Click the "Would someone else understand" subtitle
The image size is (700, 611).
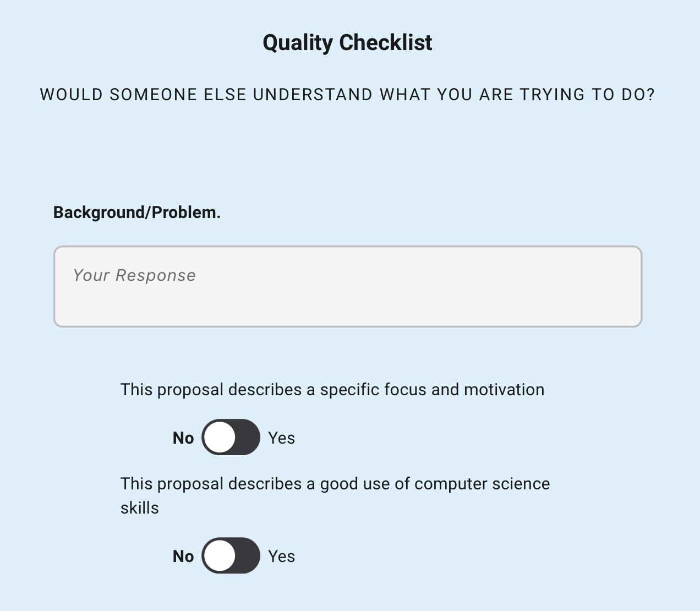tap(347, 95)
